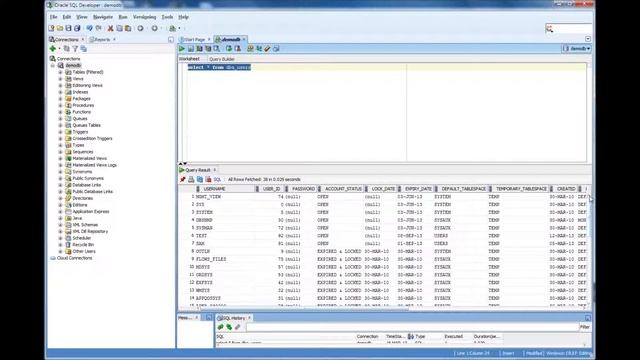
Task: Click the SQL History icon in worksheet toolbar
Action: tap(276, 49)
